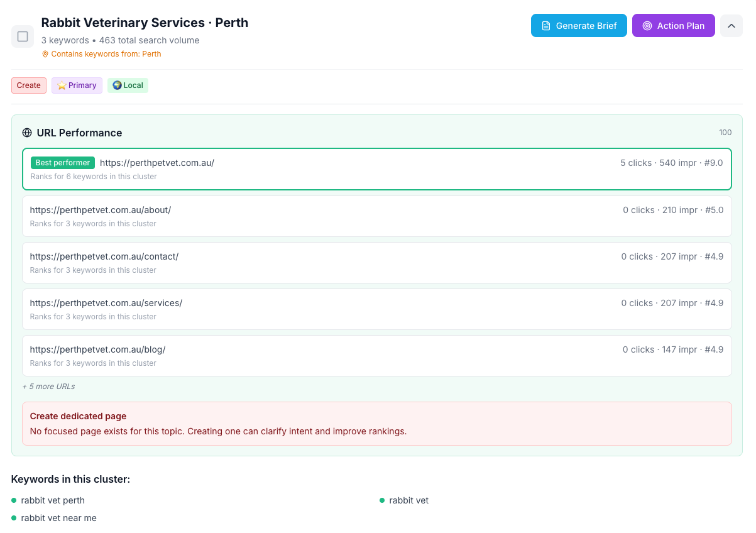Click the Generate Brief button

click(579, 26)
